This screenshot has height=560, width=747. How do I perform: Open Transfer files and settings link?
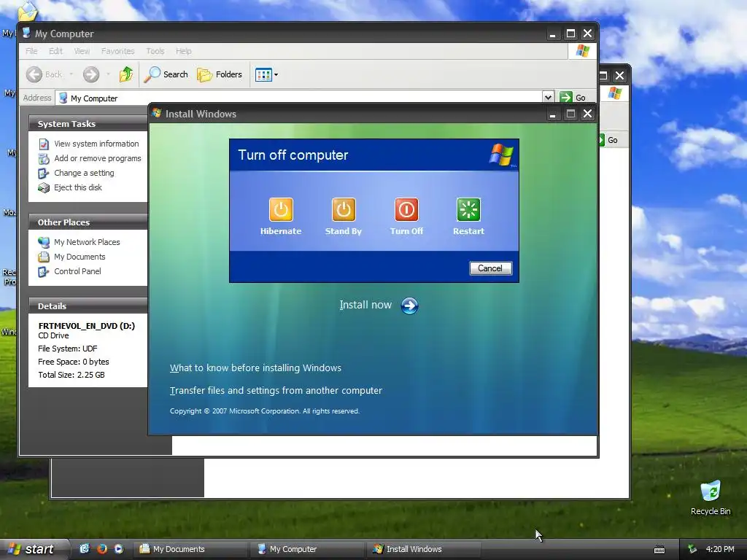click(276, 391)
